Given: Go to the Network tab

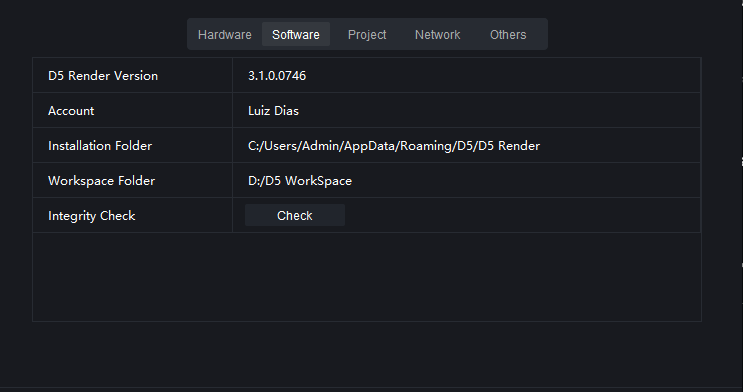Looking at the screenshot, I should [x=437, y=35].
